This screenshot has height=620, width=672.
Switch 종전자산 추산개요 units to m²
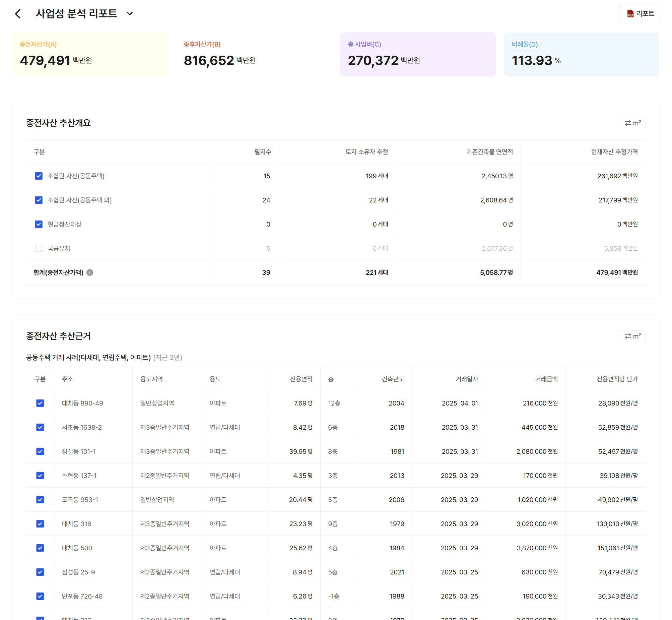(632, 123)
